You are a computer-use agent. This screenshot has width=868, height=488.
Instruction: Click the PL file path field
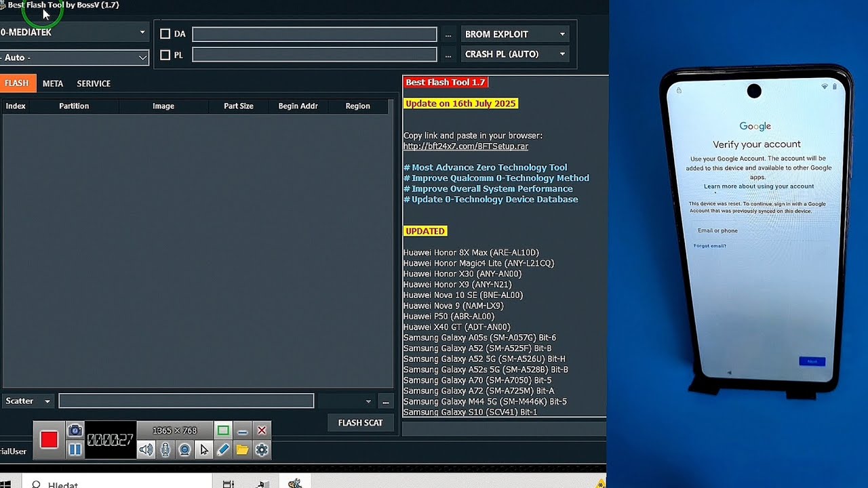[x=315, y=54]
